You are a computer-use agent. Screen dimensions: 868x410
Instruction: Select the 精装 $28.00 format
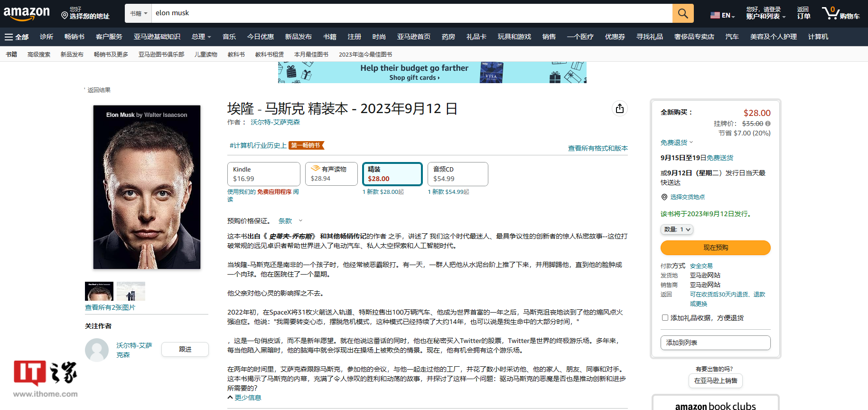pyautogui.click(x=392, y=174)
